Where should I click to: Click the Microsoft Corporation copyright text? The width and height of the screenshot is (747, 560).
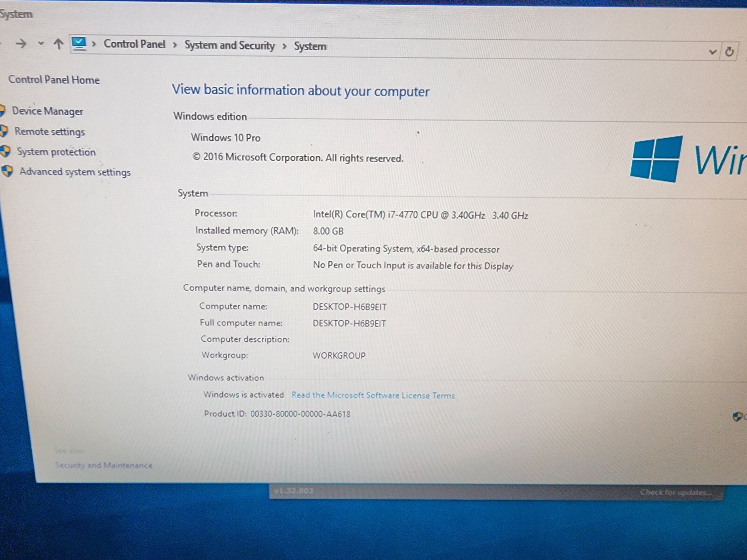click(x=298, y=158)
